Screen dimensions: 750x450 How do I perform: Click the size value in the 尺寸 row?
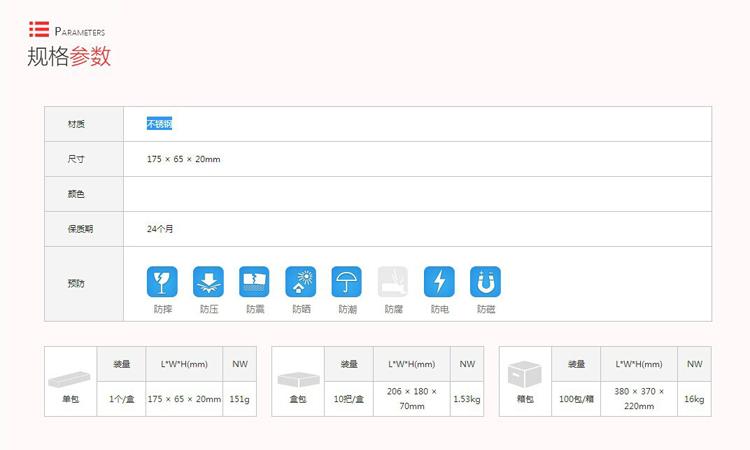(x=183, y=159)
